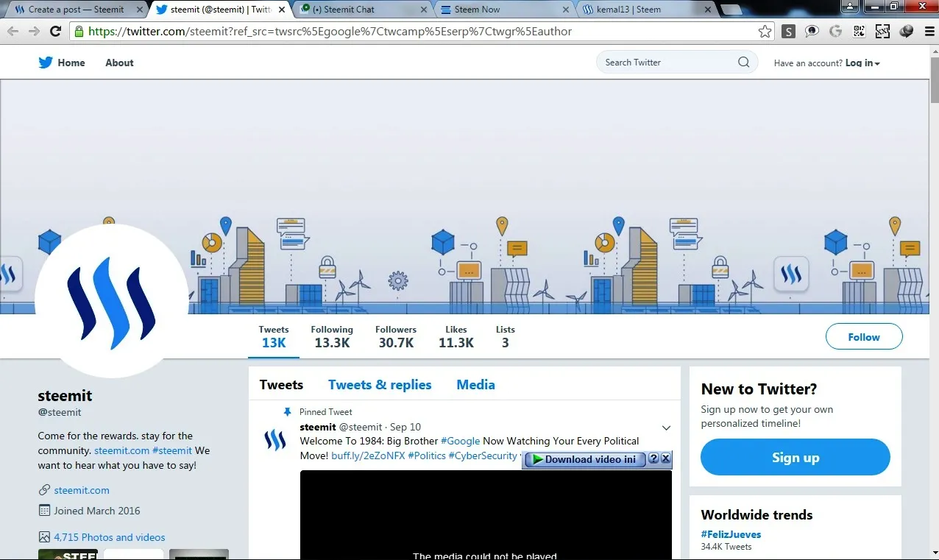View the 30.7K Followers stat

(x=396, y=337)
